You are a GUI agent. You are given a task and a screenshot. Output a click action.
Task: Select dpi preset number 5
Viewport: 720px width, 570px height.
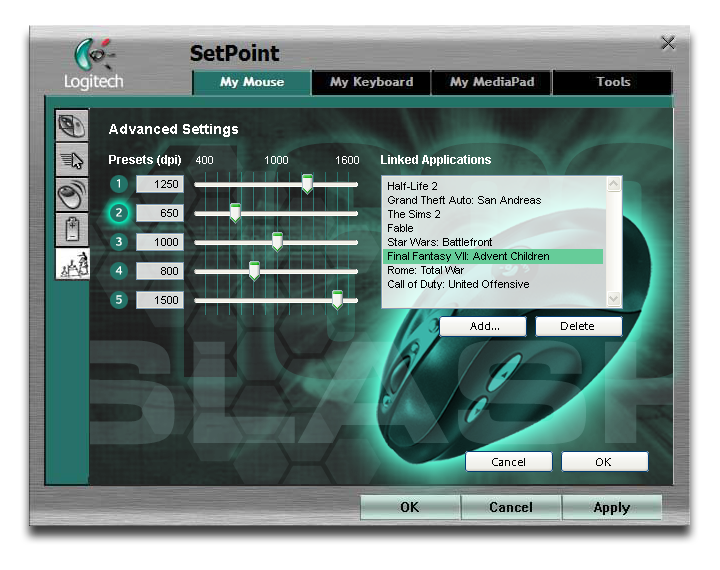click(119, 300)
